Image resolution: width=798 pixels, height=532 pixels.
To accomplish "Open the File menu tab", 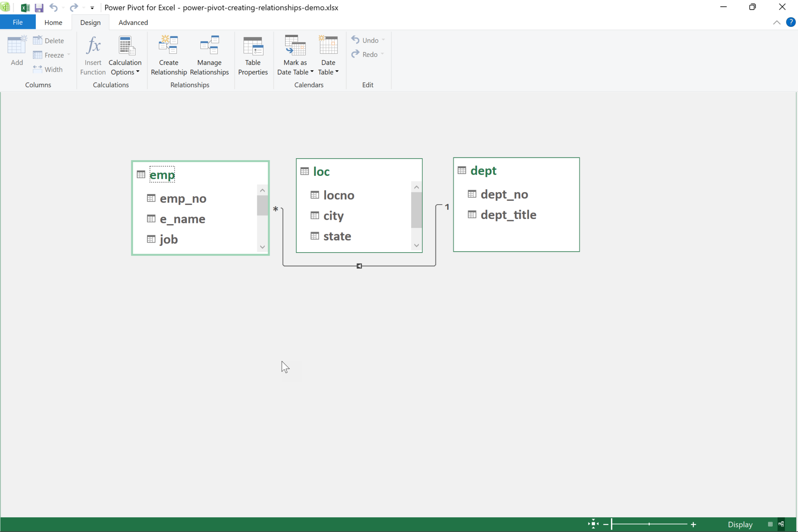I will pyautogui.click(x=18, y=22).
